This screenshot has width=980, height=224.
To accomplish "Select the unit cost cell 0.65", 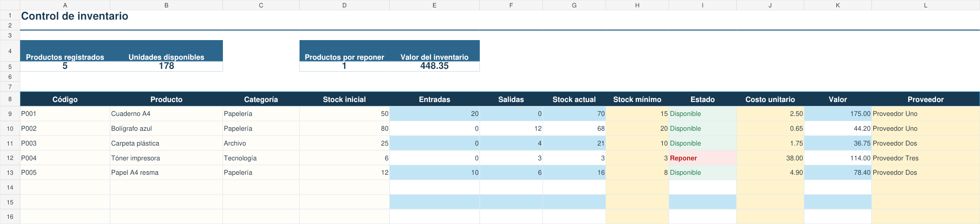I will 770,129.
